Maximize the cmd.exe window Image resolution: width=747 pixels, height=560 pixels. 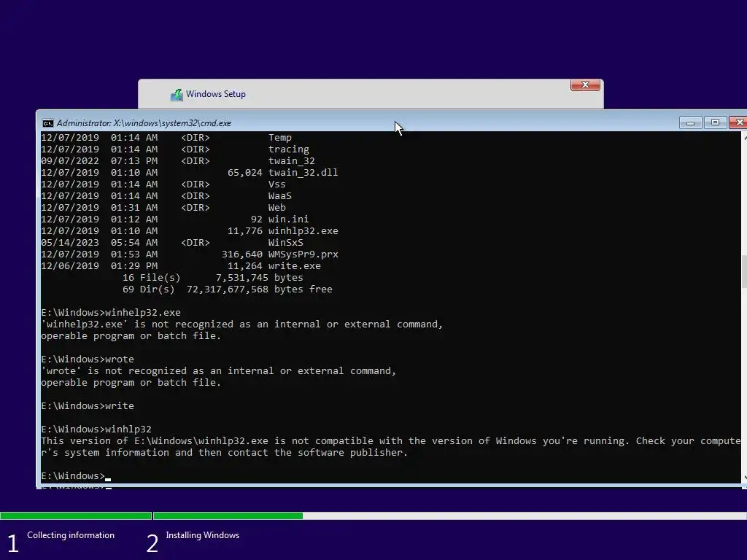coord(715,122)
